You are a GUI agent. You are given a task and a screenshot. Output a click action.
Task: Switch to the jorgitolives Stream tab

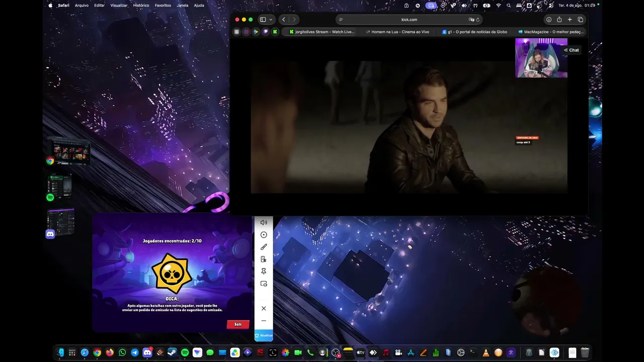322,32
